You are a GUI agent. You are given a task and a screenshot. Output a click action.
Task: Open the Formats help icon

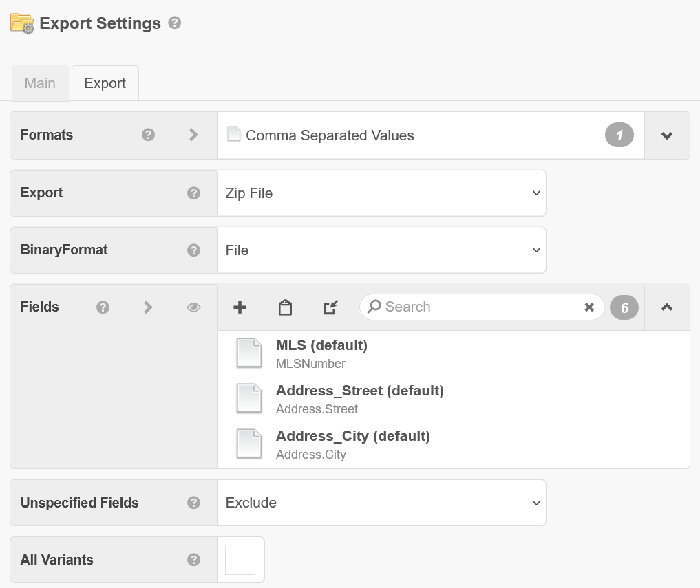point(148,135)
